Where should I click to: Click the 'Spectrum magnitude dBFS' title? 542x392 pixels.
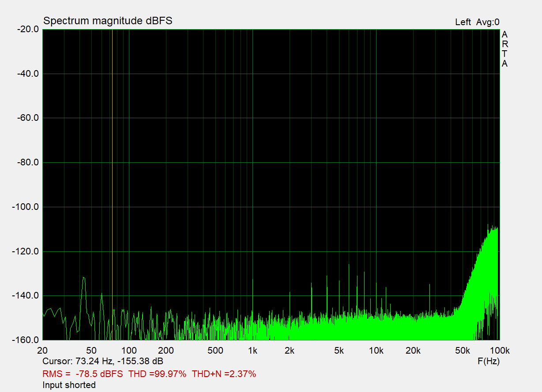(108, 21)
